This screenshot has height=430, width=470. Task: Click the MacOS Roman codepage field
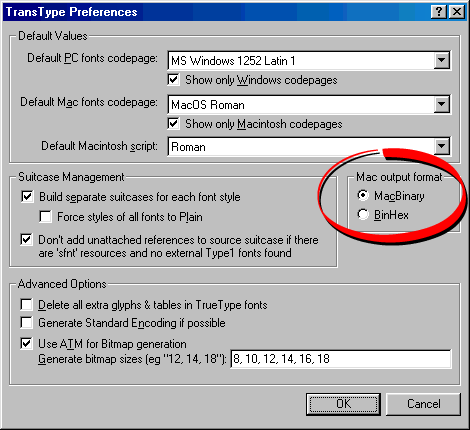(309, 105)
